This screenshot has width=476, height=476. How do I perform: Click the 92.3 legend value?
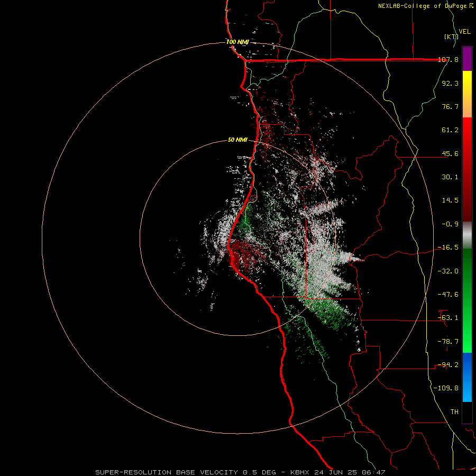[450, 83]
